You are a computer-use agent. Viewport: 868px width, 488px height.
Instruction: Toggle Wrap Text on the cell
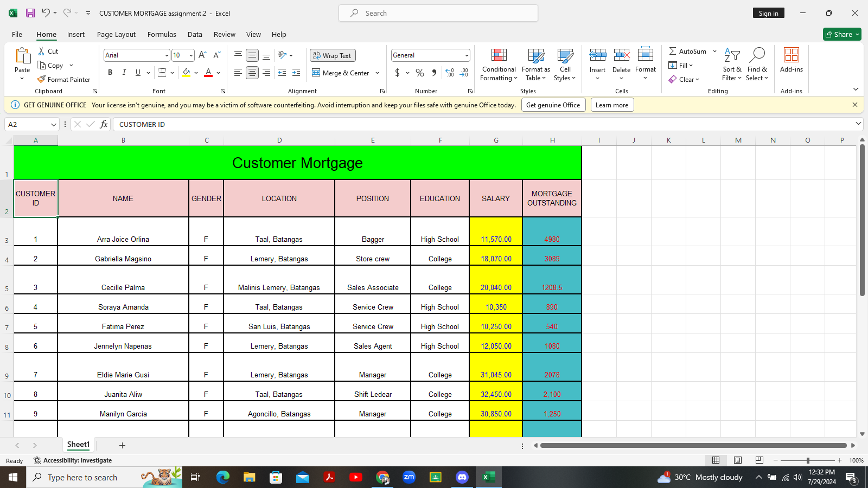[x=333, y=55]
